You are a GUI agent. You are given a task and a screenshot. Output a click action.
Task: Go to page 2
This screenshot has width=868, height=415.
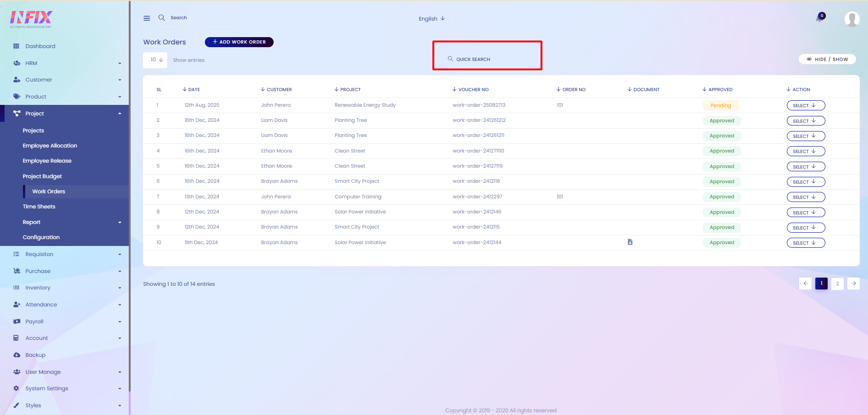tap(837, 284)
